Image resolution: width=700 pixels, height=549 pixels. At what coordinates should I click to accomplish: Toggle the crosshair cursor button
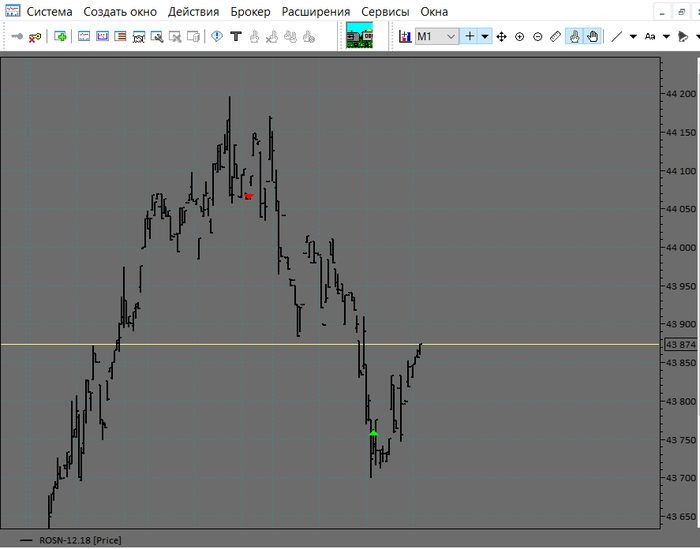[x=470, y=36]
